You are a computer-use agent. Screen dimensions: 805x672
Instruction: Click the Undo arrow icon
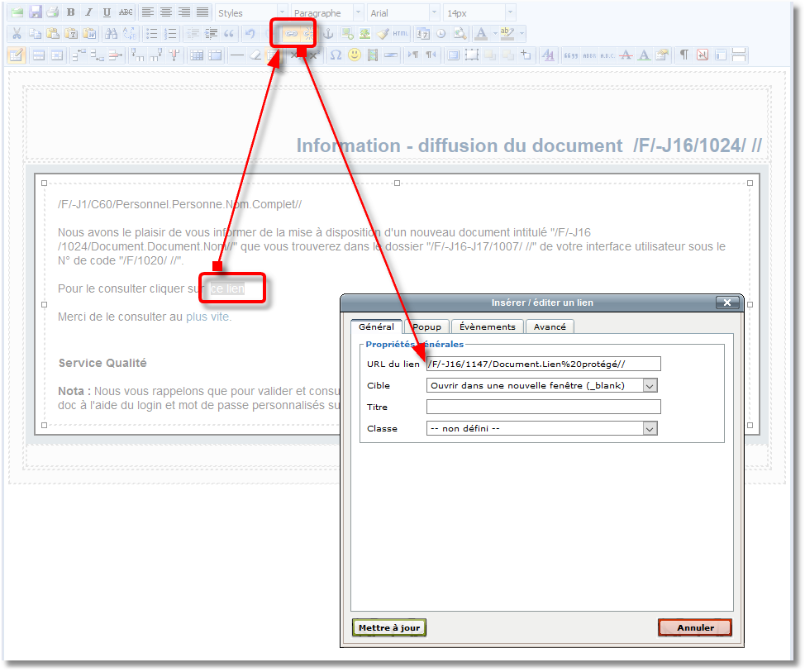coord(252,33)
